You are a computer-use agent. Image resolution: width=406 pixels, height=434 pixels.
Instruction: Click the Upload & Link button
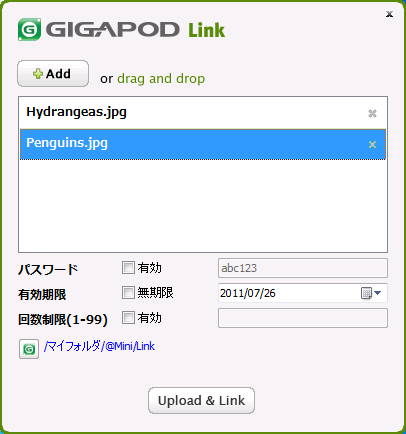tap(201, 400)
